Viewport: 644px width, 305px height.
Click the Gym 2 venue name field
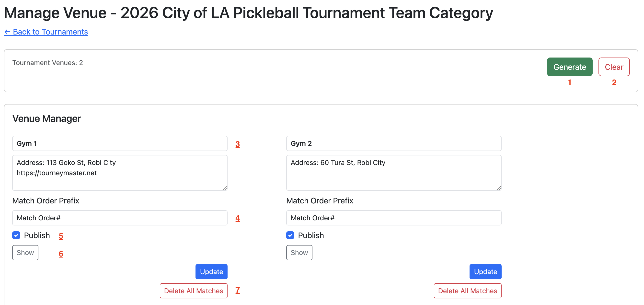point(393,143)
